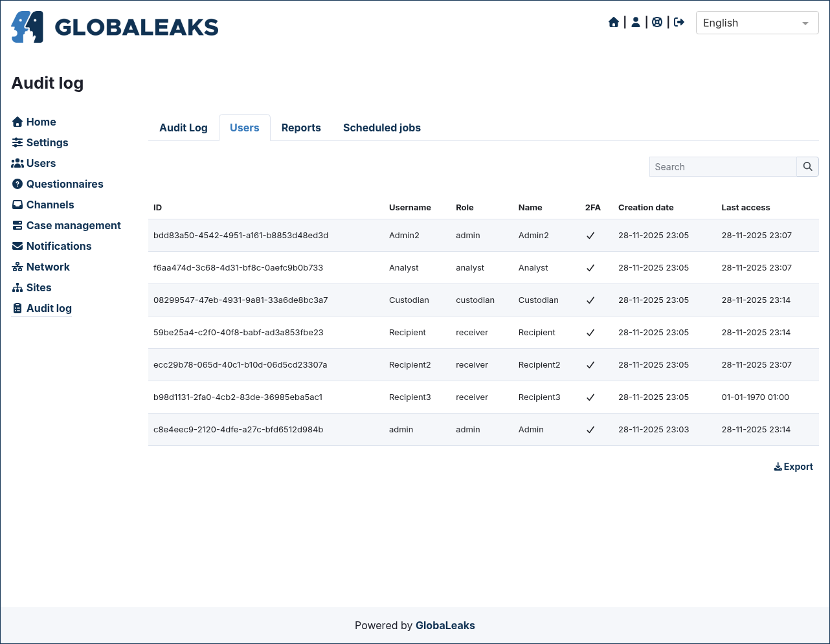This screenshot has width=830, height=644.
Task: Click last access 01-01-1970 01:00
Action: [x=756, y=397]
